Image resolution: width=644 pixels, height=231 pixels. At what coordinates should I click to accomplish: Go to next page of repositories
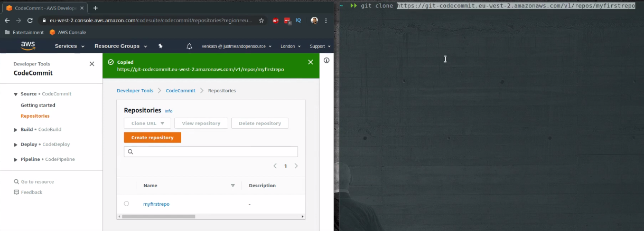tap(296, 166)
